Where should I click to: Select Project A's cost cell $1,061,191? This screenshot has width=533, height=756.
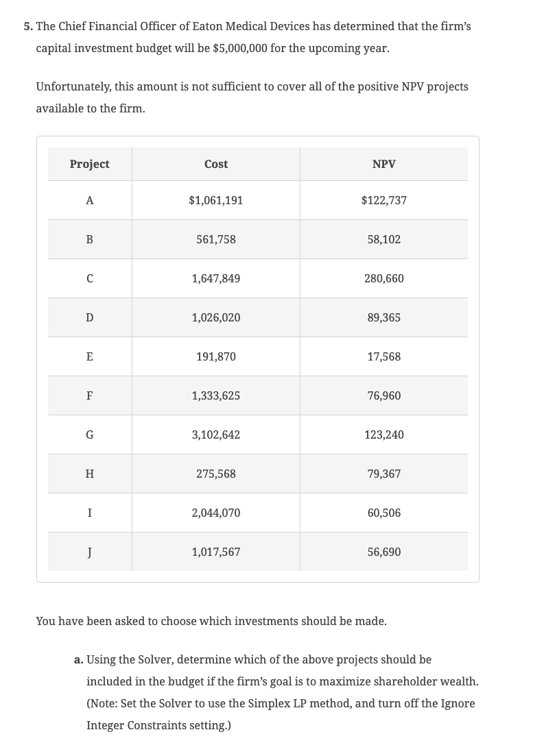click(216, 200)
